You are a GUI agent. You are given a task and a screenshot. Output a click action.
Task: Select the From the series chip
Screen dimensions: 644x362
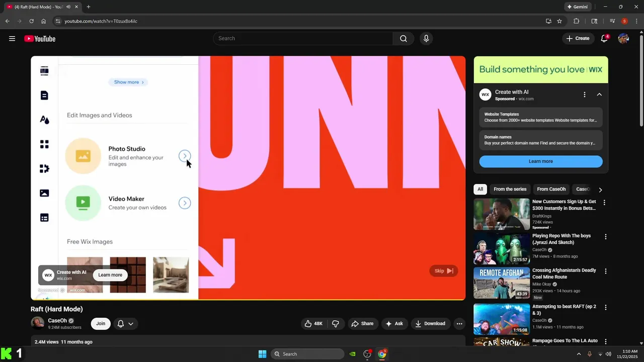(510, 190)
